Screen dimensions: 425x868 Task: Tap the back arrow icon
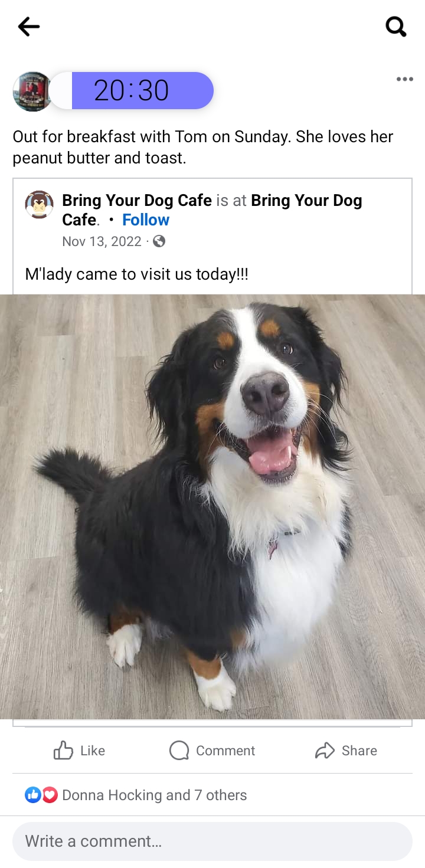28,26
